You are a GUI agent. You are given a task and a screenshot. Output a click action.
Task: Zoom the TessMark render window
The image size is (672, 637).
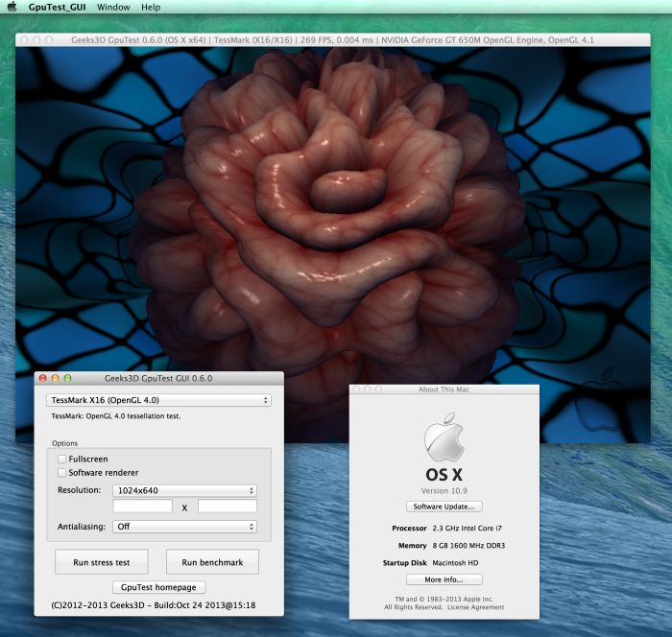pos(49,40)
